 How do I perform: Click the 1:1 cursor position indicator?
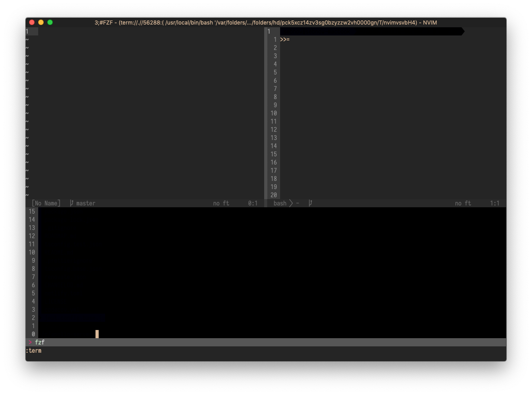coord(494,203)
